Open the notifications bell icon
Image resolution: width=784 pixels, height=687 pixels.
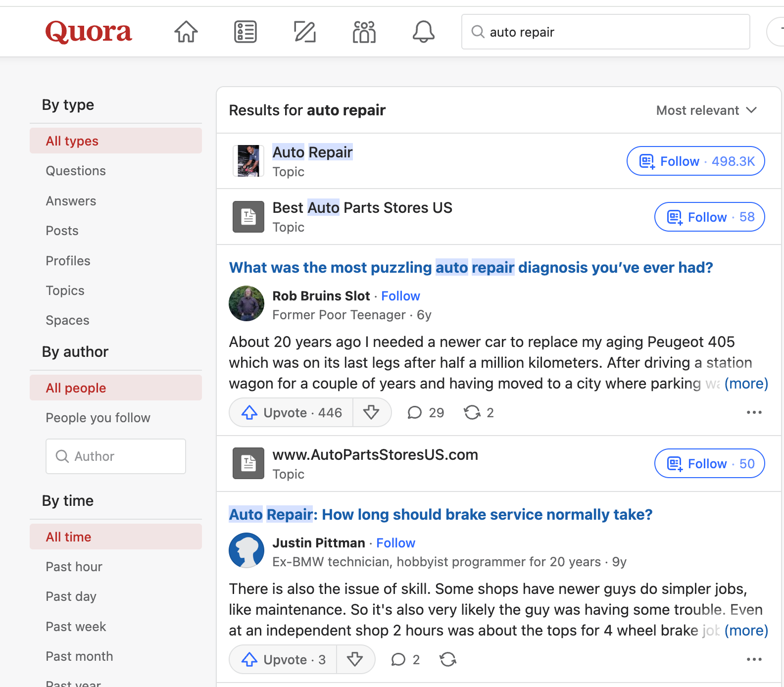pyautogui.click(x=423, y=32)
